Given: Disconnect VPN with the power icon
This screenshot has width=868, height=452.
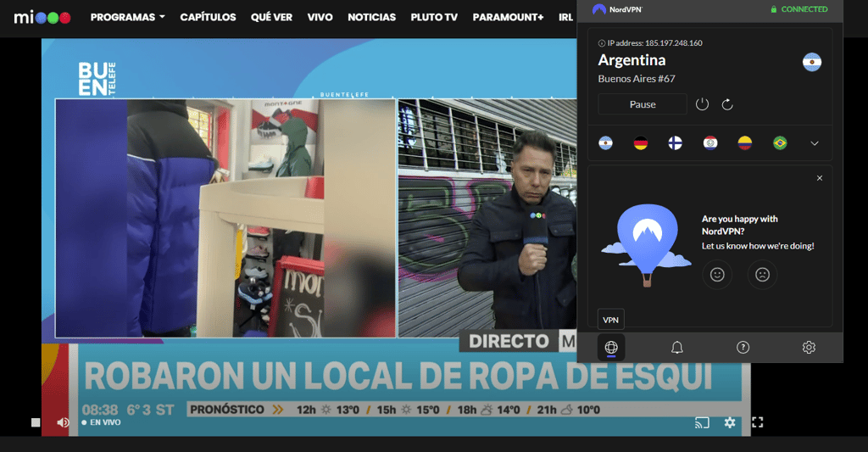Looking at the screenshot, I should click(x=702, y=104).
